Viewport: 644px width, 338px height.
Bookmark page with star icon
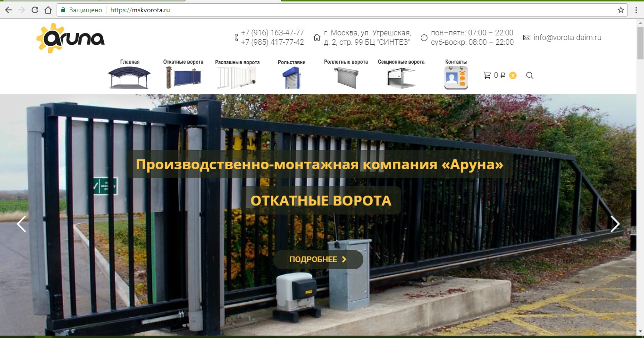click(621, 10)
